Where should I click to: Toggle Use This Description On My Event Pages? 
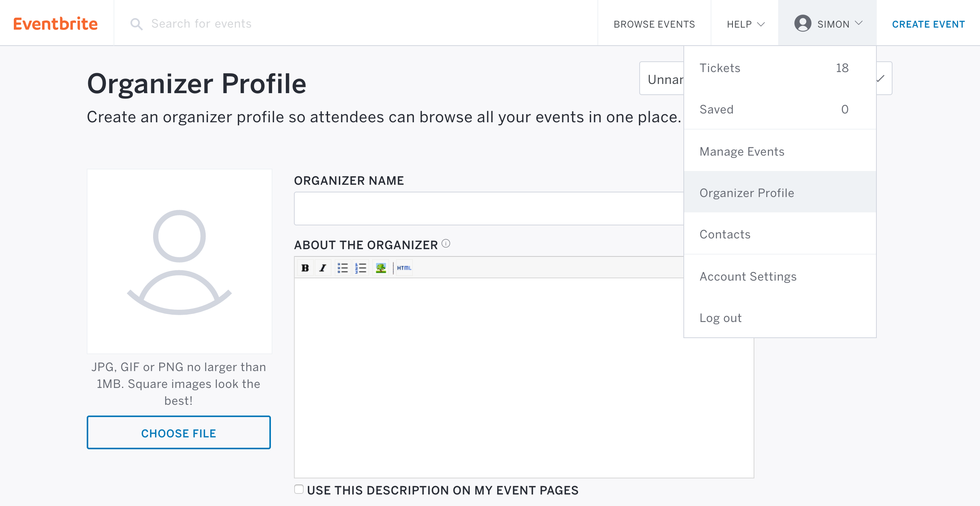300,489
